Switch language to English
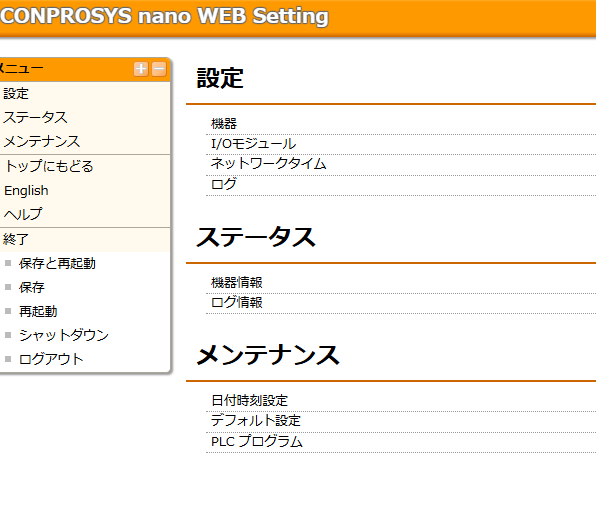This screenshot has height=520, width=596. pos(26,190)
